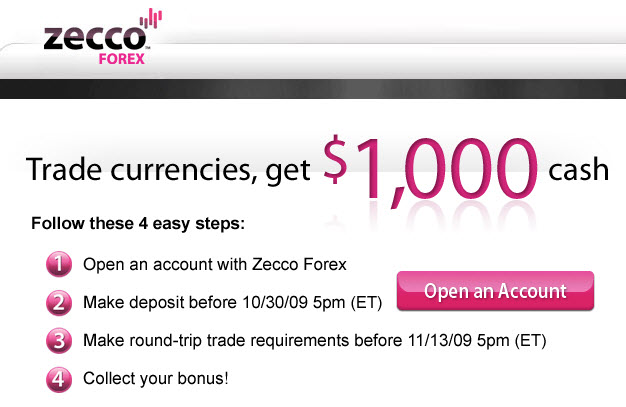Click the zecco wordmark in the header
Screen dimensions: 626x407
point(95,38)
